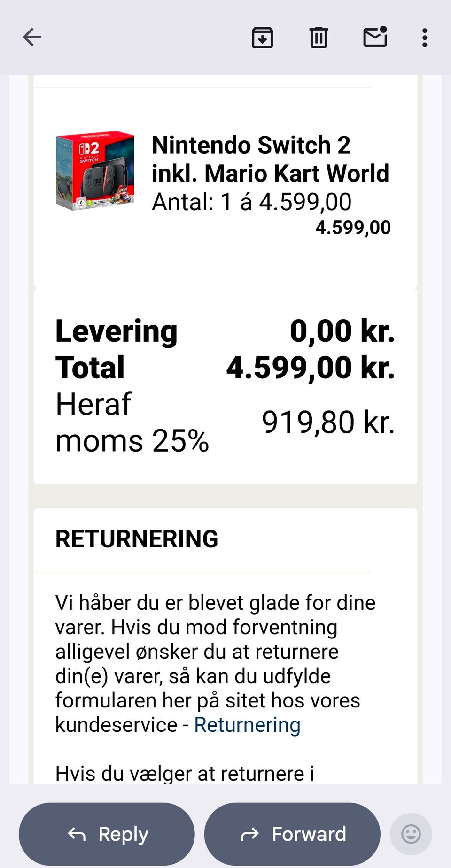451x868 pixels.
Task: Tap the Total amount 4.599,00 kr.
Action: [x=311, y=367]
